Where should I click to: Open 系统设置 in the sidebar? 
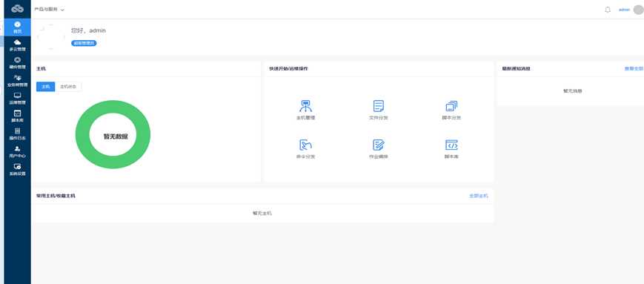pos(17,169)
